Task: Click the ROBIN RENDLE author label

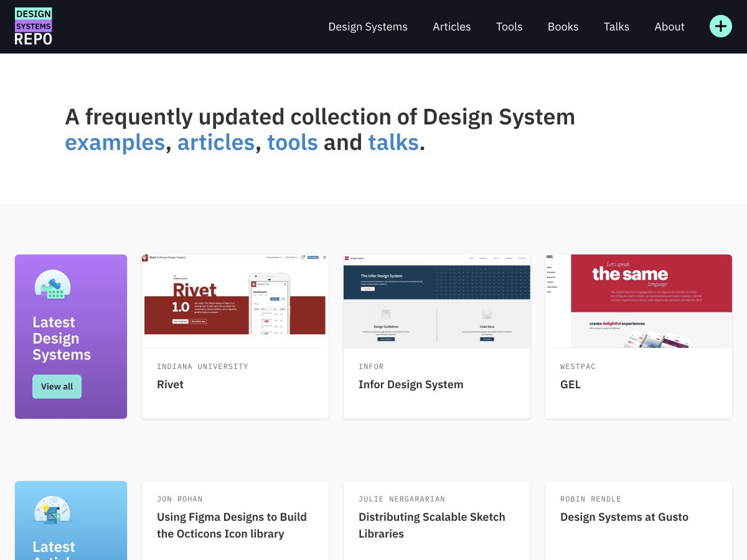Action: (591, 499)
